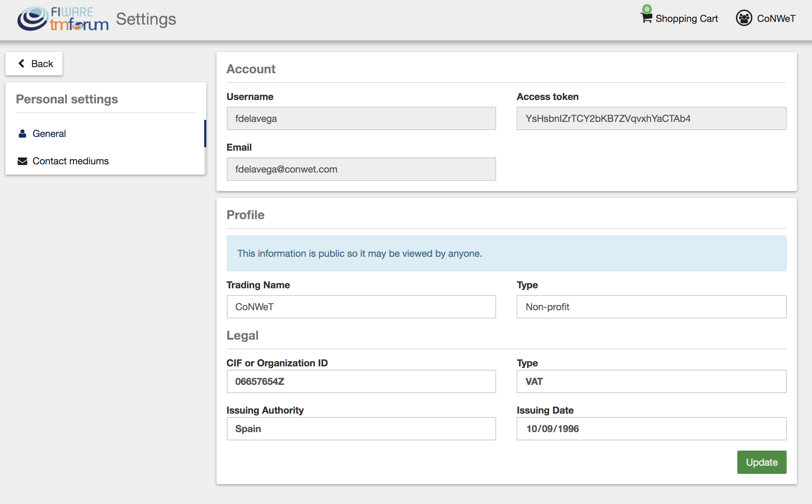Click the Trading Name label

coord(258,285)
